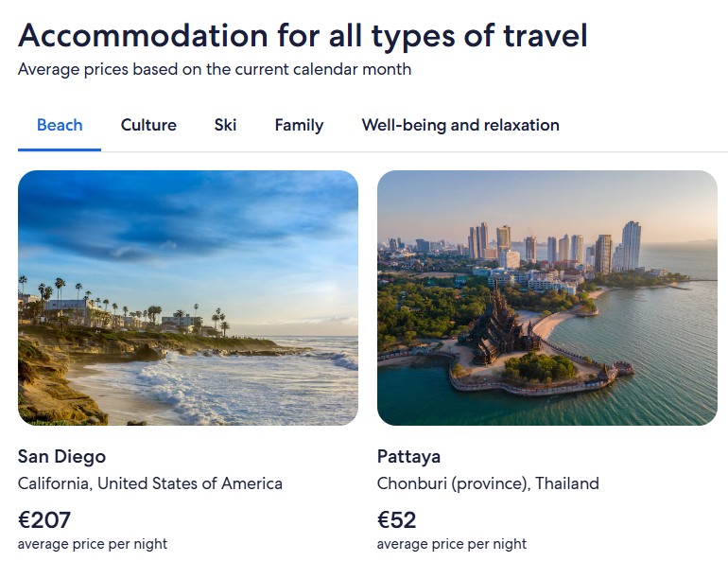Click the current calendar month subtitle
728x579 pixels.
[215, 69]
